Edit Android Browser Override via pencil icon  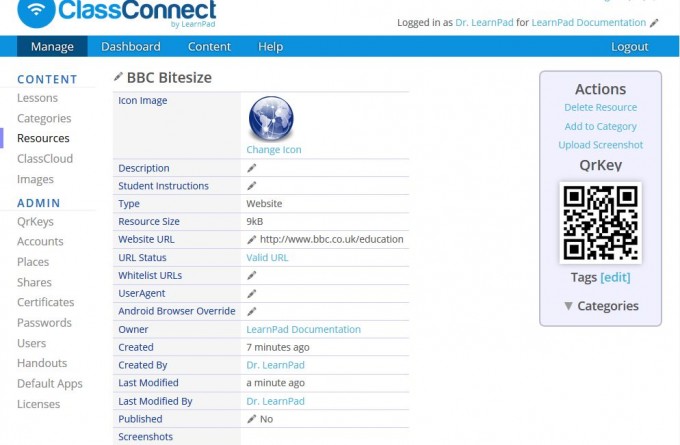coord(252,311)
